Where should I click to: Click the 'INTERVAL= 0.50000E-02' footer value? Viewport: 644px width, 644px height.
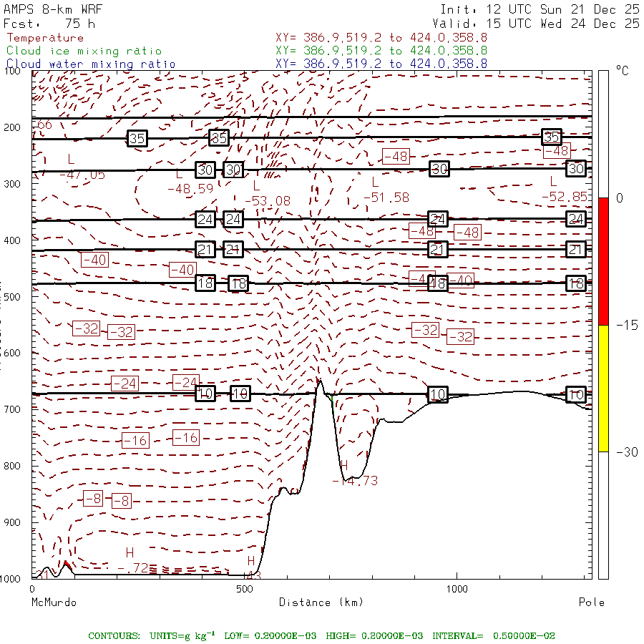pyautogui.click(x=493, y=636)
